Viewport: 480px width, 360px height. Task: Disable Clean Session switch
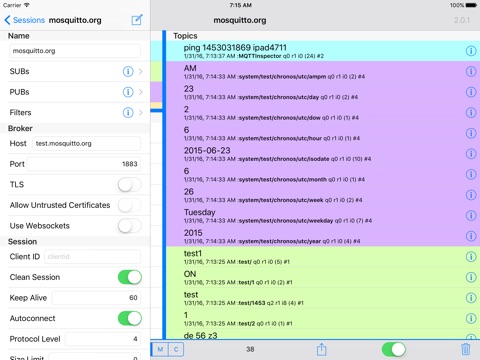[x=130, y=277]
